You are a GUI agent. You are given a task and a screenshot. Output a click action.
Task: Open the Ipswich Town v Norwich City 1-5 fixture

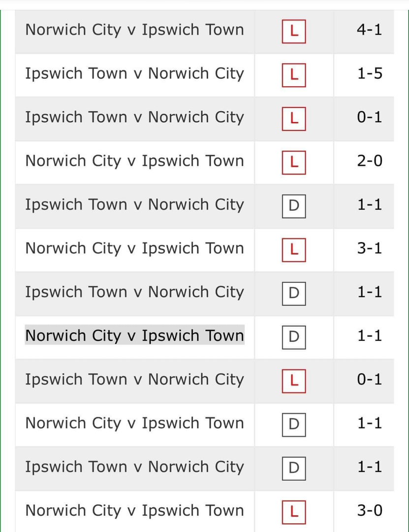click(134, 73)
